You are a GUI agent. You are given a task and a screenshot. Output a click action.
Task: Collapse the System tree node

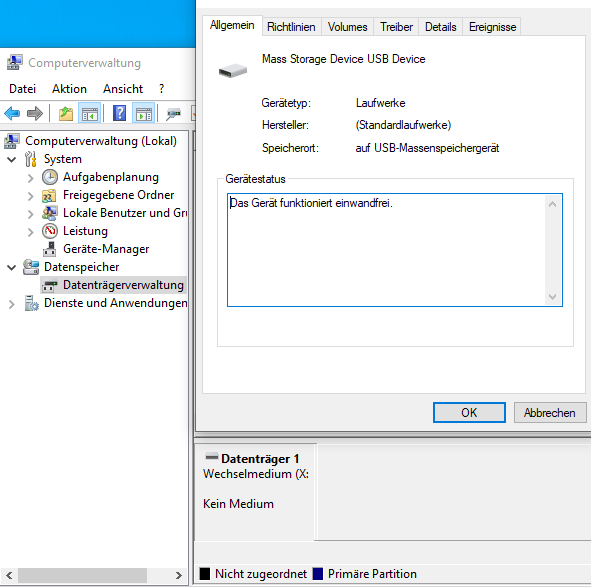(x=12, y=159)
